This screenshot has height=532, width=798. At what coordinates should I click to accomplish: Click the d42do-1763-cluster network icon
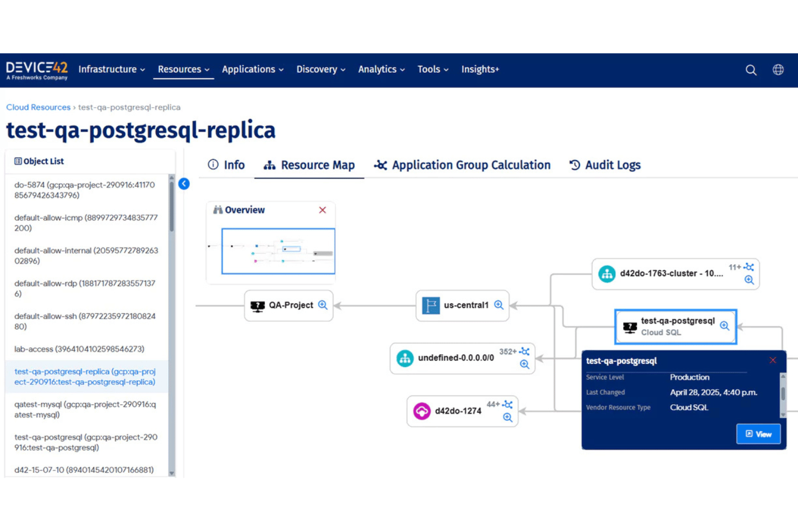point(607,274)
